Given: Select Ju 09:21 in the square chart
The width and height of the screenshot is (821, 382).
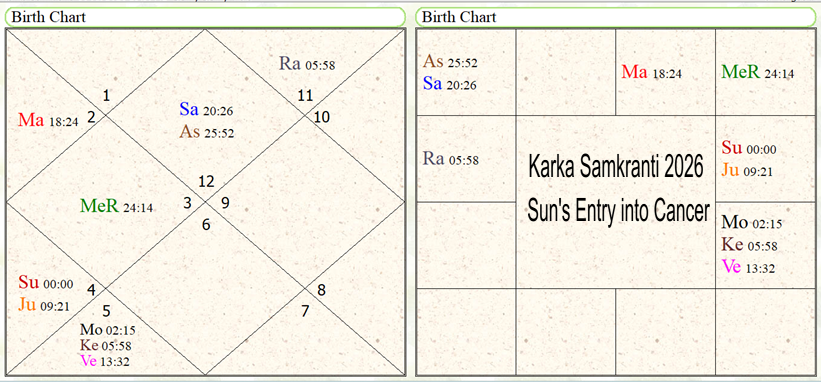Looking at the screenshot, I should click(x=747, y=170).
